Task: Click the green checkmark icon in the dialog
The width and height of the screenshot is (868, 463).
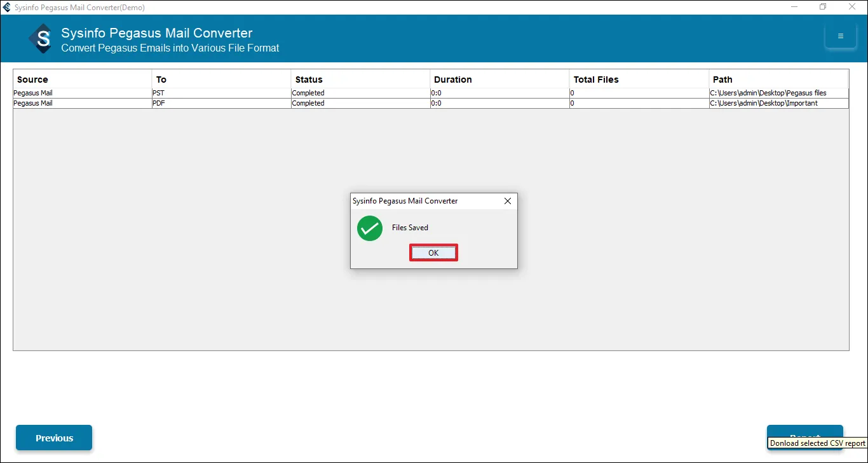Action: 370,228
